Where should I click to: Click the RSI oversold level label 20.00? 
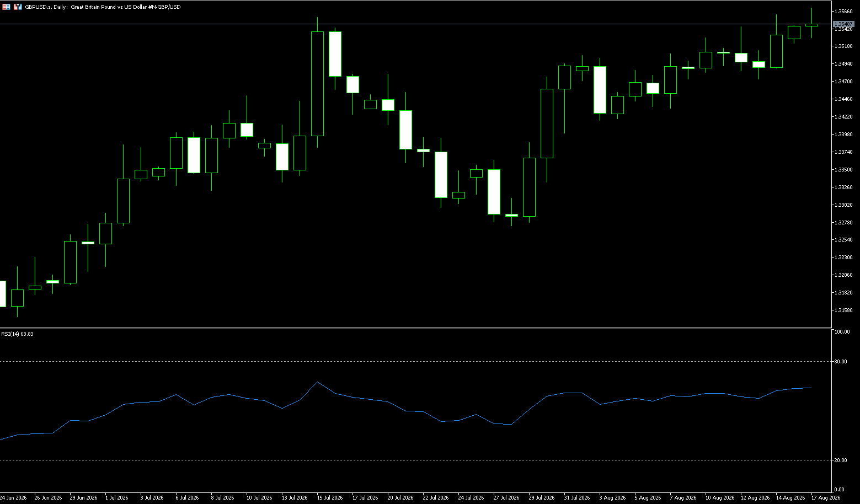841,460
